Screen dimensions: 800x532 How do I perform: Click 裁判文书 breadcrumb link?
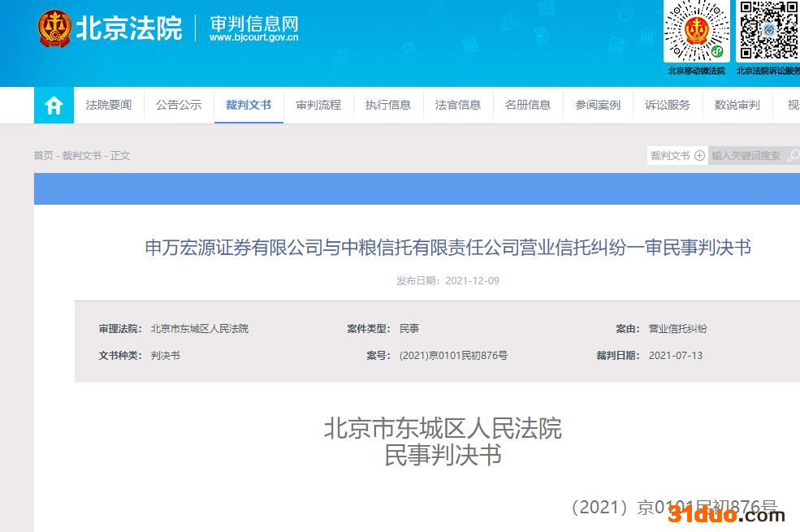[x=81, y=155]
